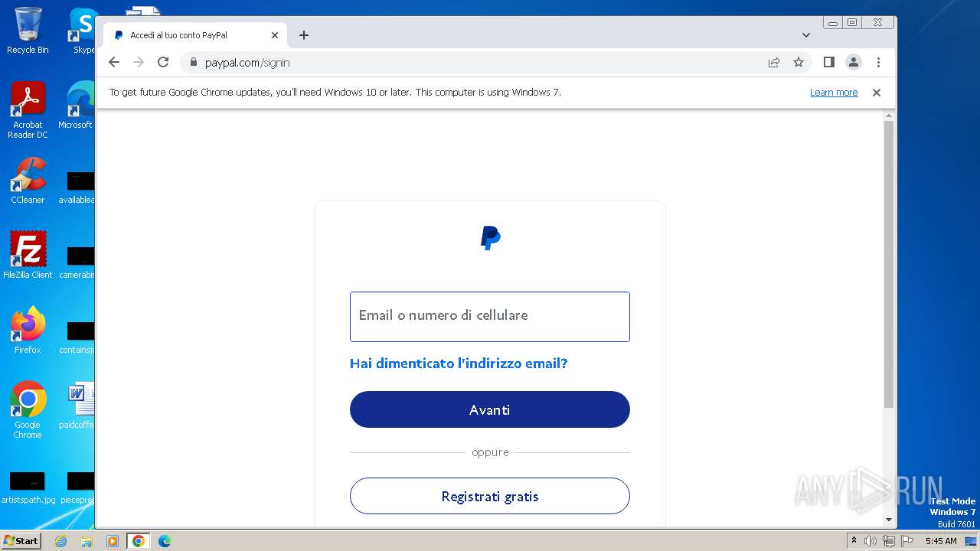Select the Recycle Bin desktop icon
This screenshot has width=980, height=551.
click(28, 31)
